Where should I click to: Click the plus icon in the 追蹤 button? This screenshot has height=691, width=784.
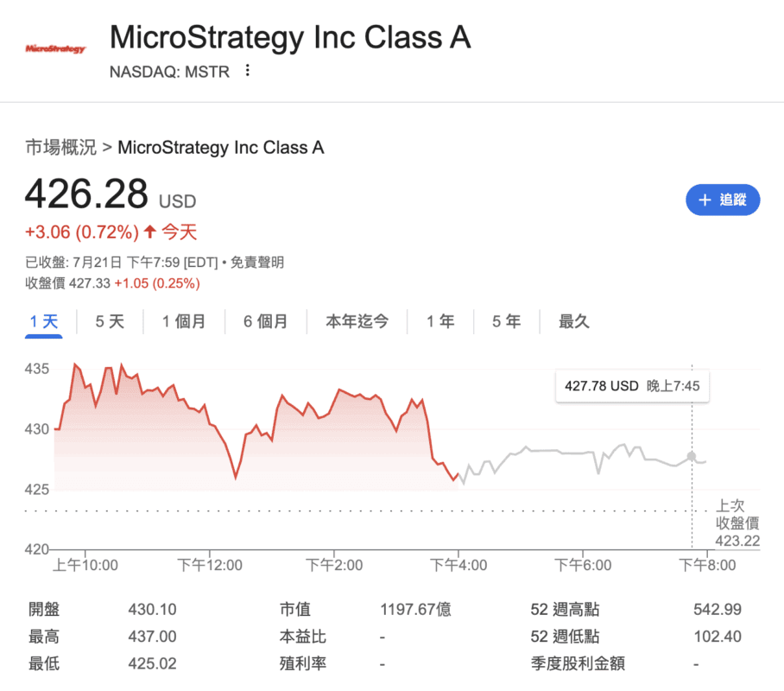tap(705, 200)
